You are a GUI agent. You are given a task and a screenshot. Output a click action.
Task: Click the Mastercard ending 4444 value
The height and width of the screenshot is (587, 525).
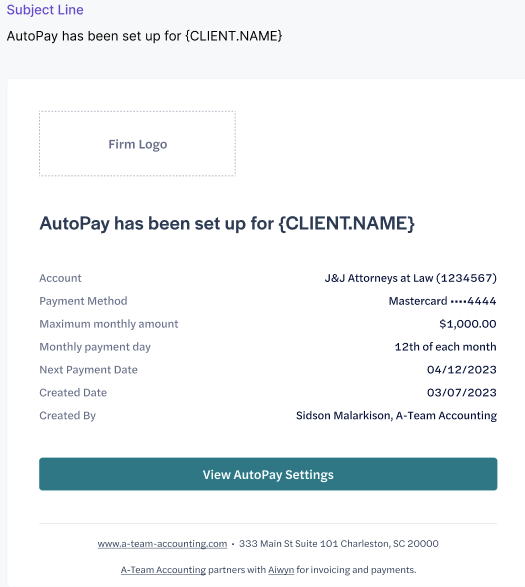pos(442,301)
